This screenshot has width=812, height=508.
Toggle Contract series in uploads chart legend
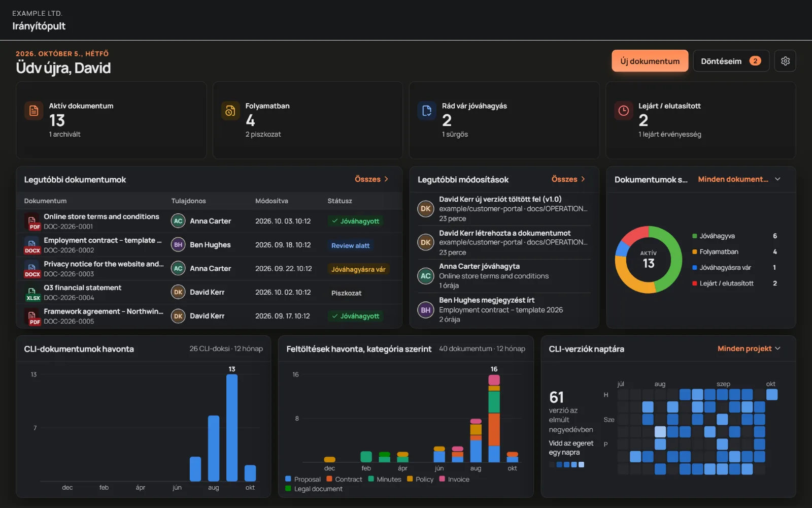(x=344, y=479)
